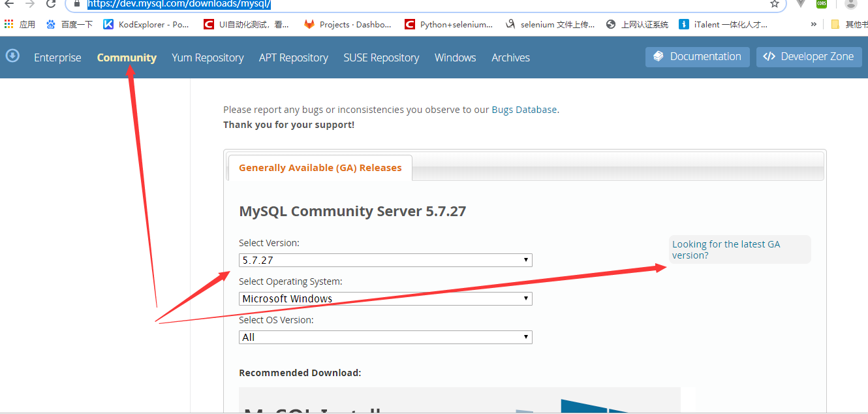Select the Generally Available (GA) Releases tab

tap(320, 168)
